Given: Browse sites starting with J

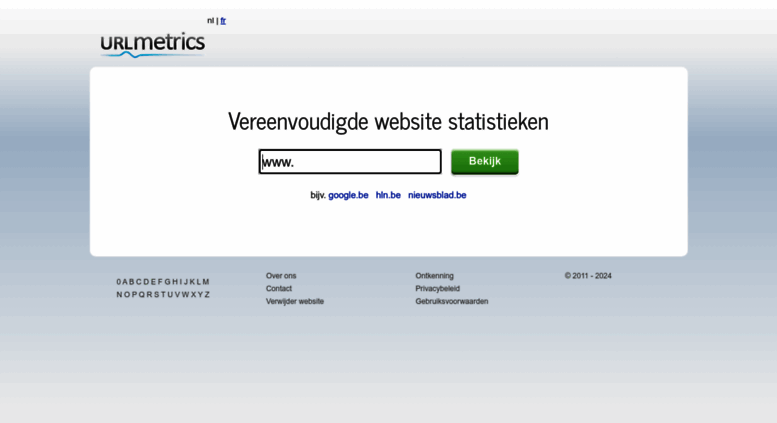Looking at the screenshot, I should tap(186, 282).
